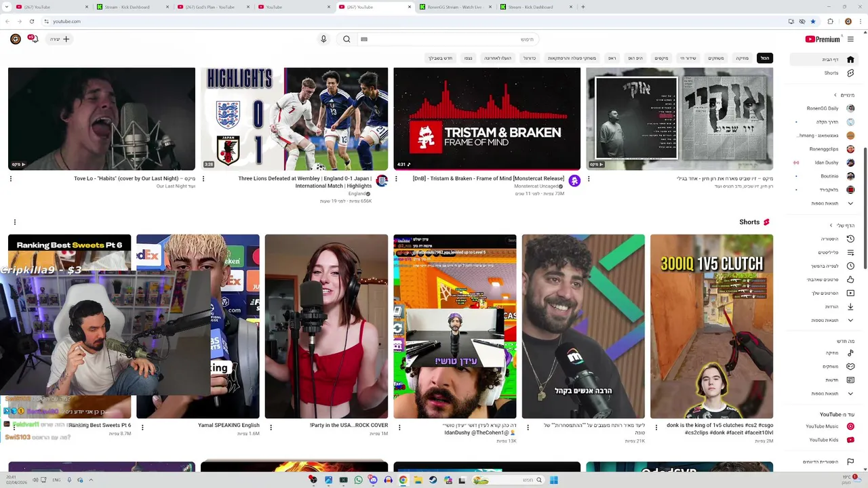The height and width of the screenshot is (488, 868).
Task: Switch to God's Plan - YouTube browser tab
Action: pos(214,7)
